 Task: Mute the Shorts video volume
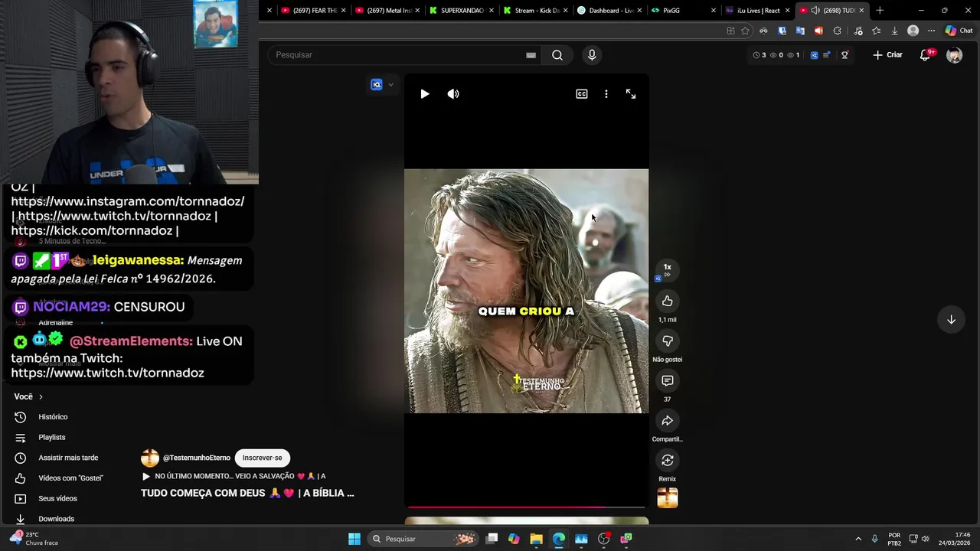point(453,94)
